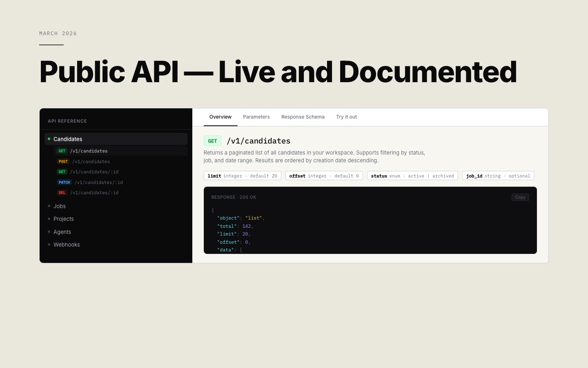This screenshot has width=588, height=368.
Task: Collapse the Candidates section in sidebar
Action: 116,139
